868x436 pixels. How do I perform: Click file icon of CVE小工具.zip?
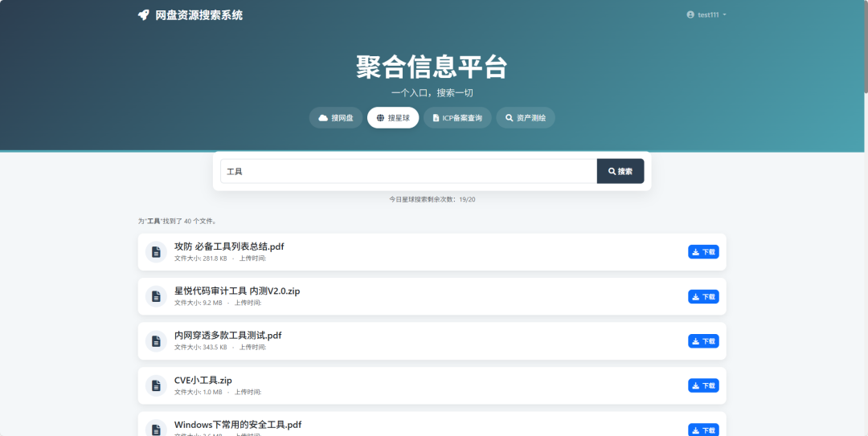click(156, 385)
